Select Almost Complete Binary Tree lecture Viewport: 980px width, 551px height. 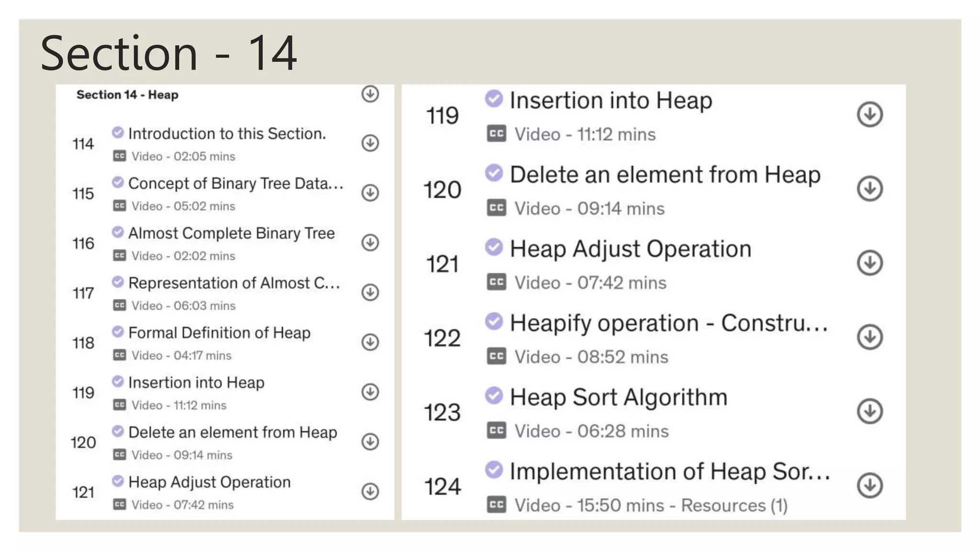click(x=231, y=233)
